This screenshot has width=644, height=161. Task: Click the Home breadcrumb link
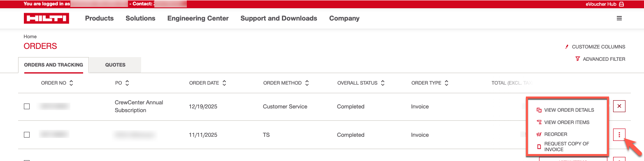(x=30, y=37)
